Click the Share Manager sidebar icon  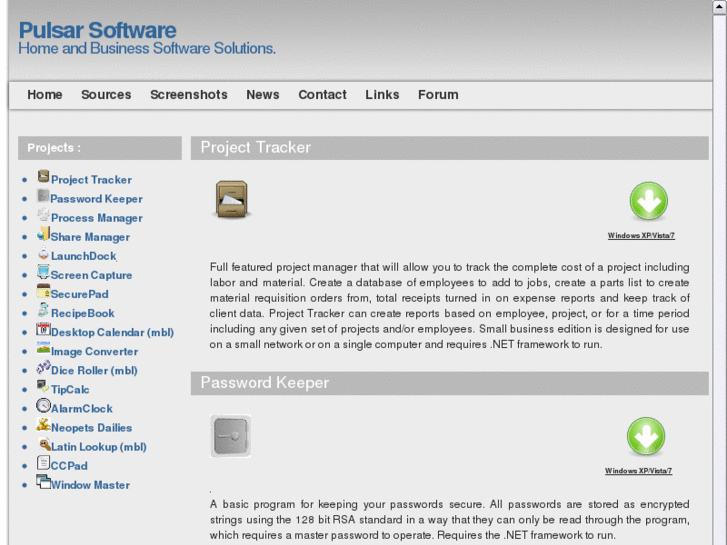[x=43, y=234]
